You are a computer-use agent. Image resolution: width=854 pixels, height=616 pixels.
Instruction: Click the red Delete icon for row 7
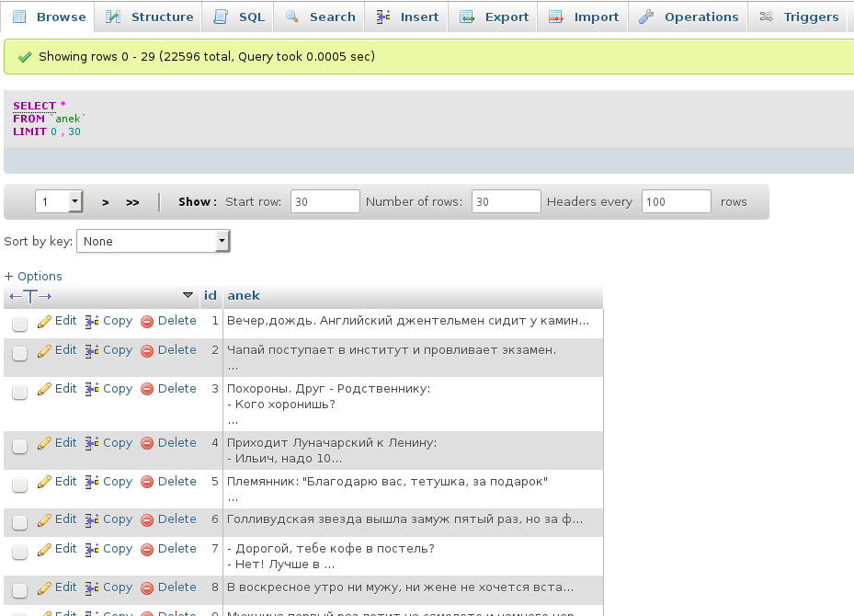pyautogui.click(x=147, y=550)
